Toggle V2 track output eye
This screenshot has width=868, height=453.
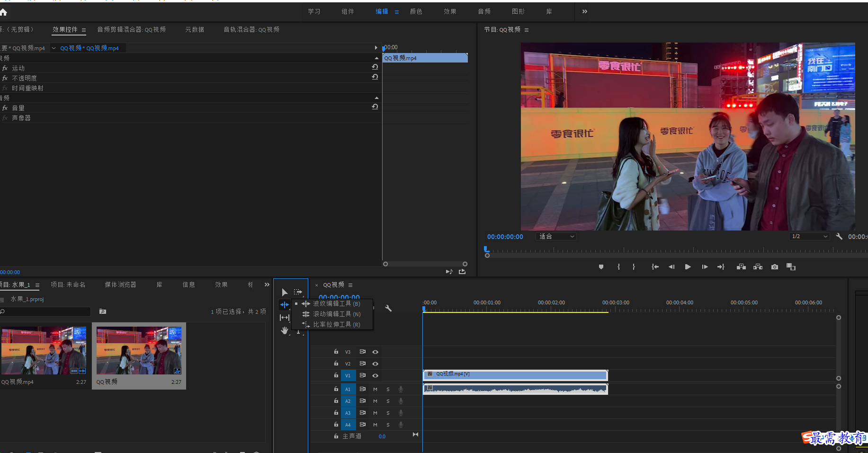click(x=375, y=364)
